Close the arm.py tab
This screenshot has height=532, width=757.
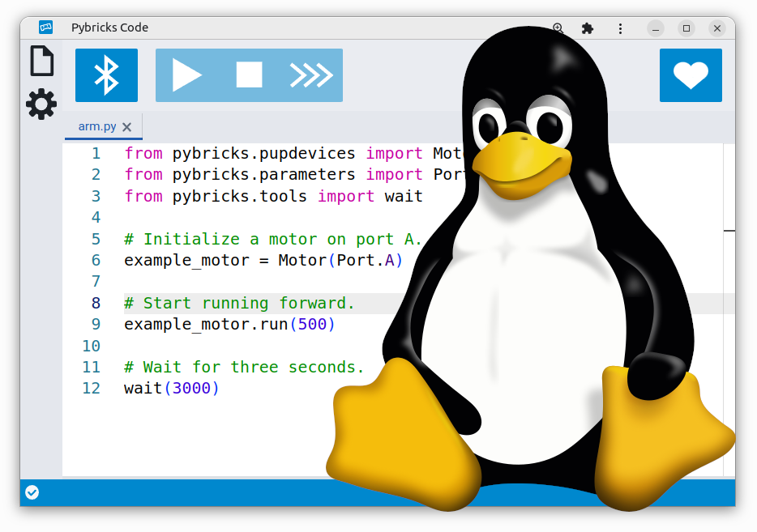tap(127, 127)
